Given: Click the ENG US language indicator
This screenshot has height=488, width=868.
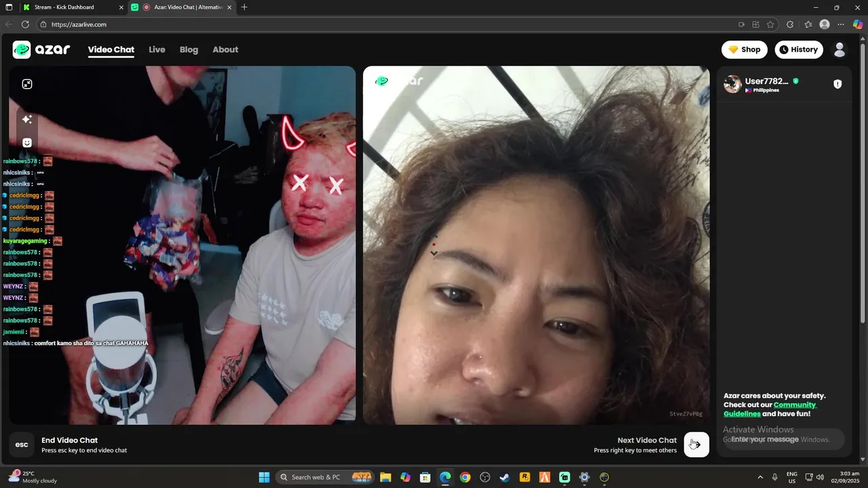Looking at the screenshot, I should [x=792, y=477].
